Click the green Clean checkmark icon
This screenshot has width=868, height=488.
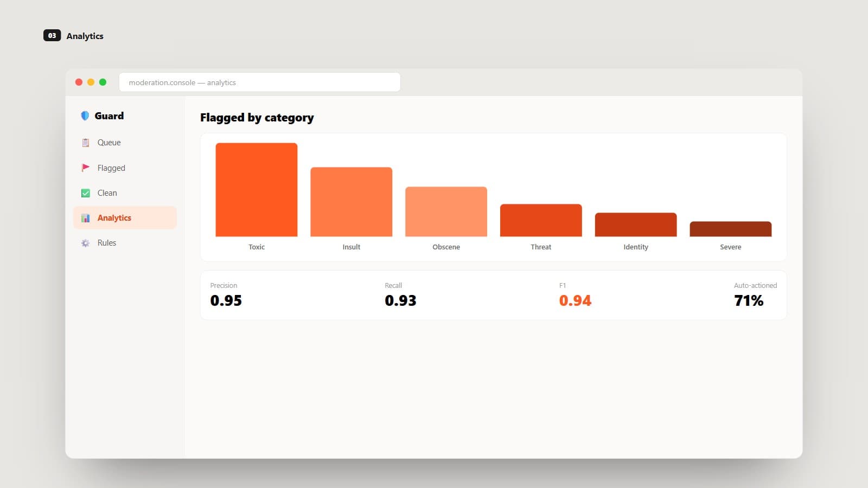coord(85,193)
